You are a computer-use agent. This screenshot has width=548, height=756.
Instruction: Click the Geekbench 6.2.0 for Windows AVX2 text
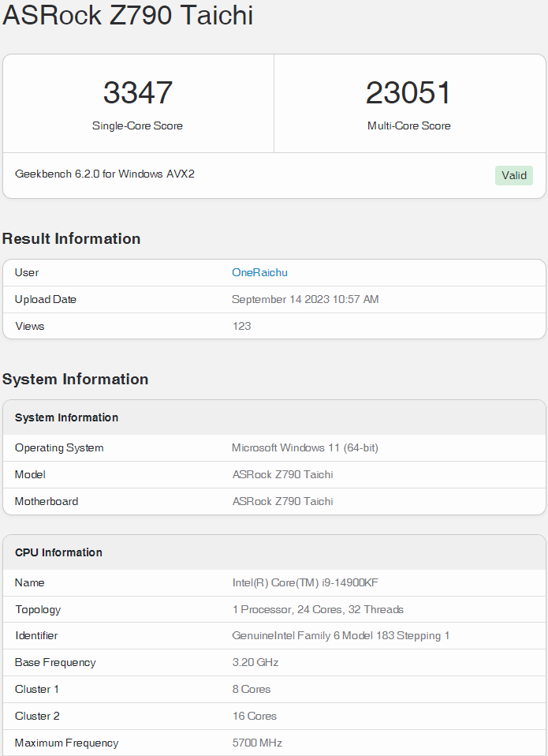click(x=105, y=174)
